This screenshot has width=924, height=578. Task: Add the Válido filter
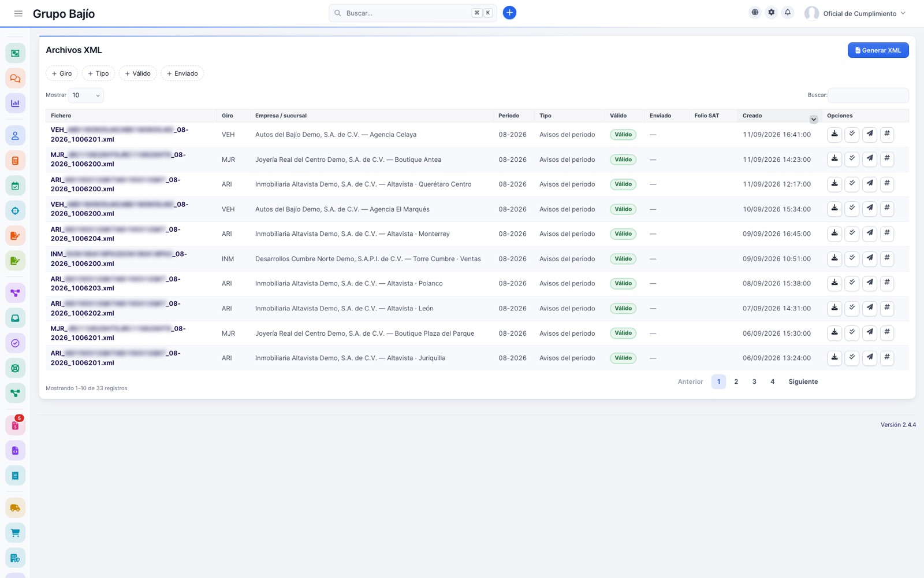pos(137,73)
